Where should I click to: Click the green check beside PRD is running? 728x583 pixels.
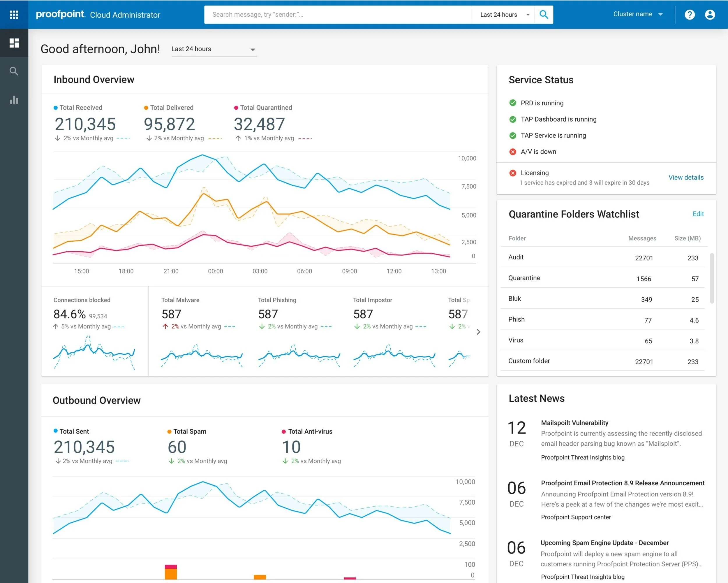pyautogui.click(x=513, y=103)
